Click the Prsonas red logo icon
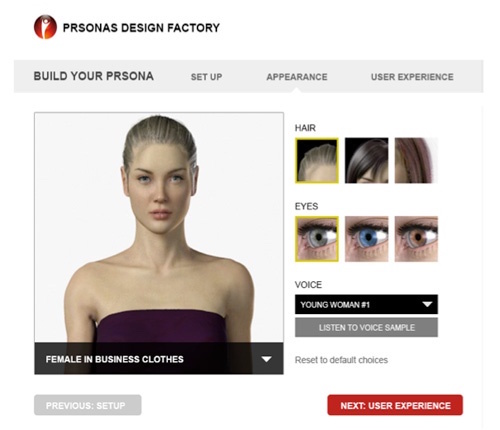Viewport: 500px width, 430px height. [45, 27]
